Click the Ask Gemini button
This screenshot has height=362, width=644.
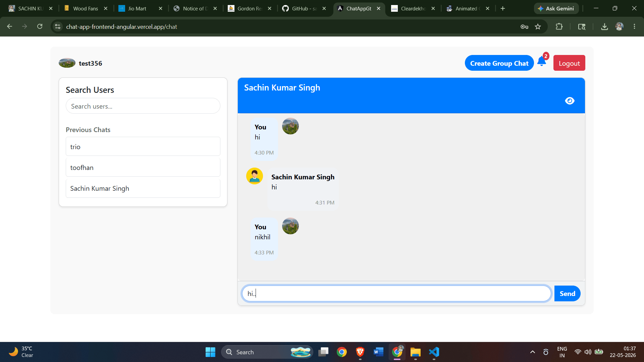(x=556, y=8)
